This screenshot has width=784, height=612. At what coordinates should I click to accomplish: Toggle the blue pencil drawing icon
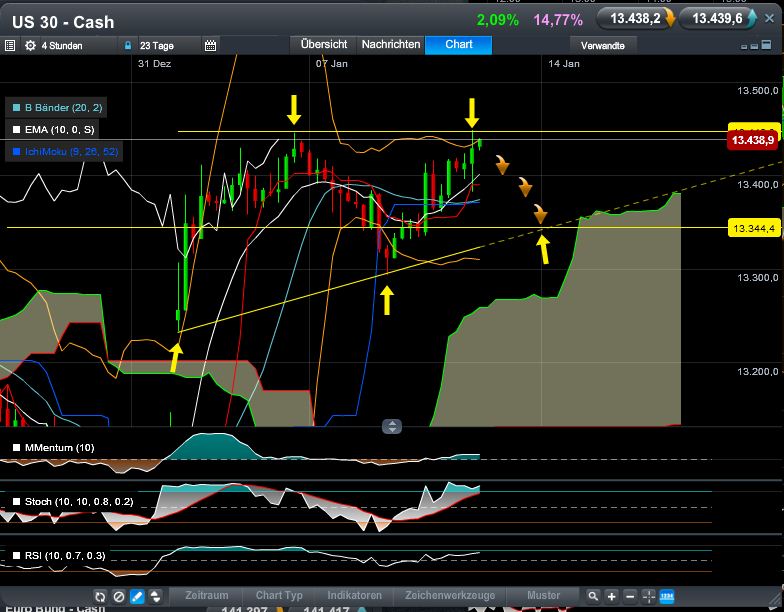pos(136,596)
